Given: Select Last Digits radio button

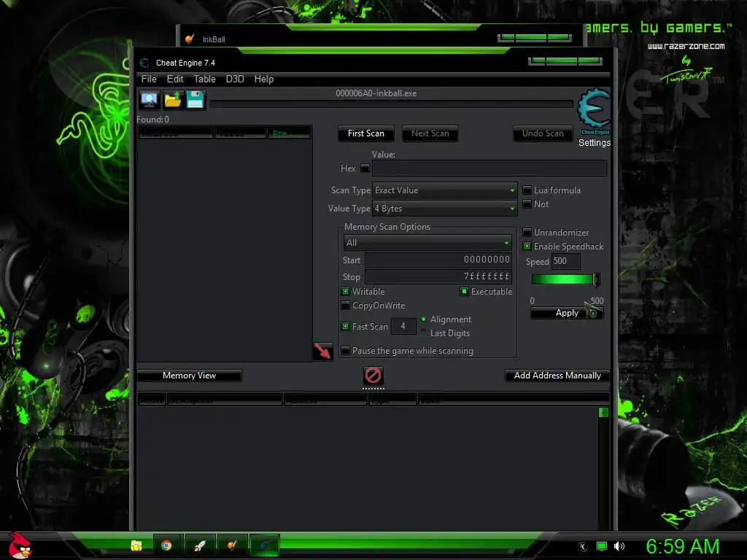Looking at the screenshot, I should (424, 332).
